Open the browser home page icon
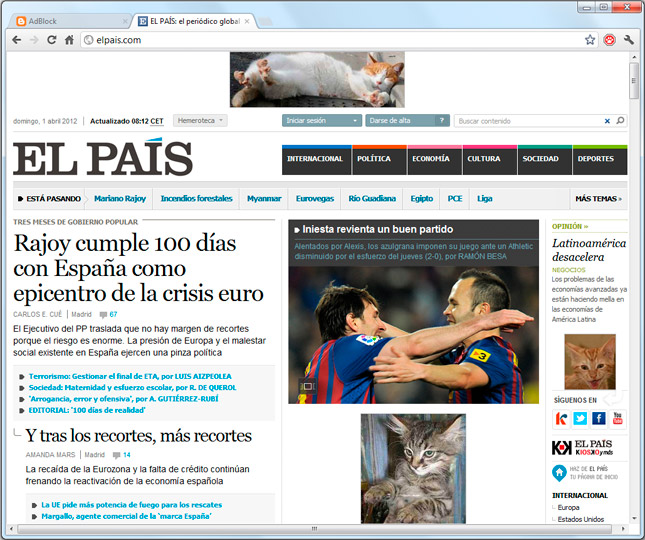This screenshot has height=540, width=645. [69, 40]
